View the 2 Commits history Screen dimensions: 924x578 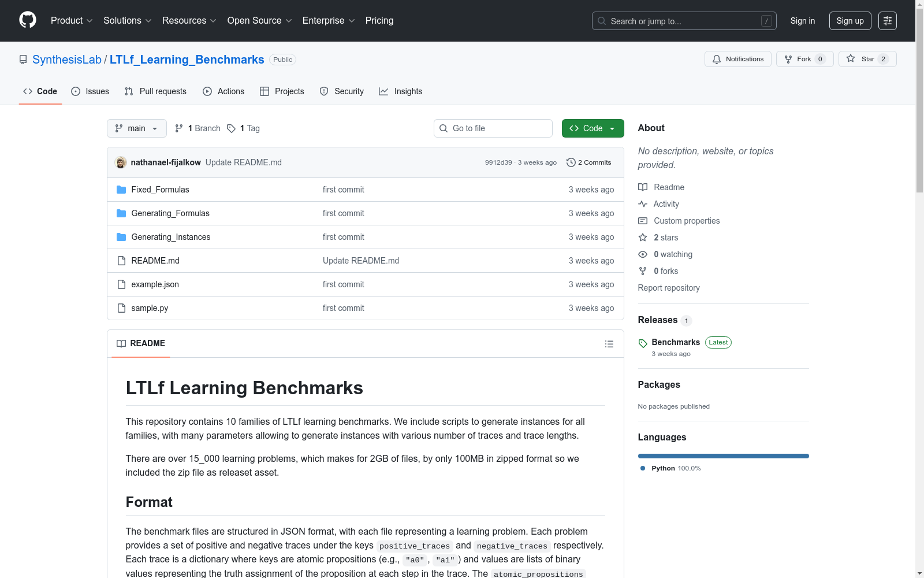click(589, 162)
